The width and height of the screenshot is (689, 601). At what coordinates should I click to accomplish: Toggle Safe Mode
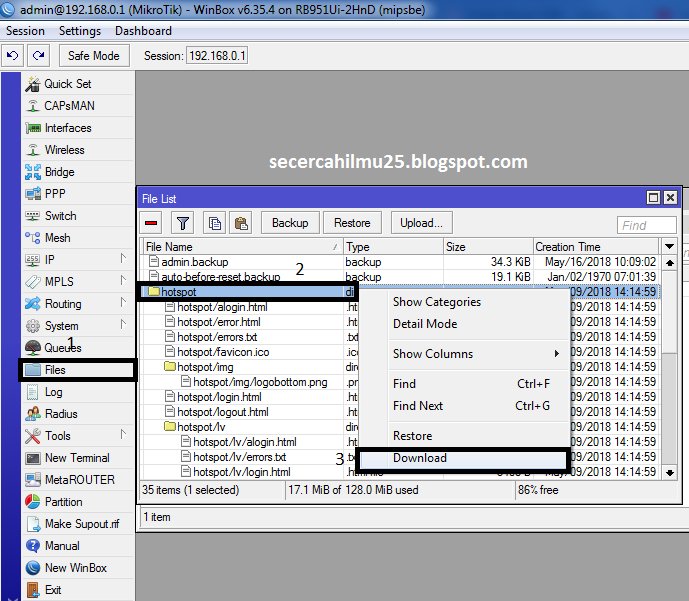94,56
